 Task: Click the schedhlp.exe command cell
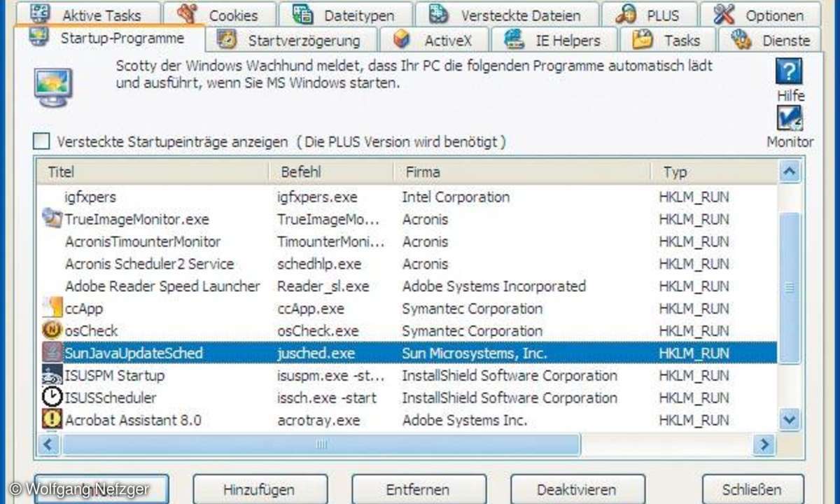[319, 264]
